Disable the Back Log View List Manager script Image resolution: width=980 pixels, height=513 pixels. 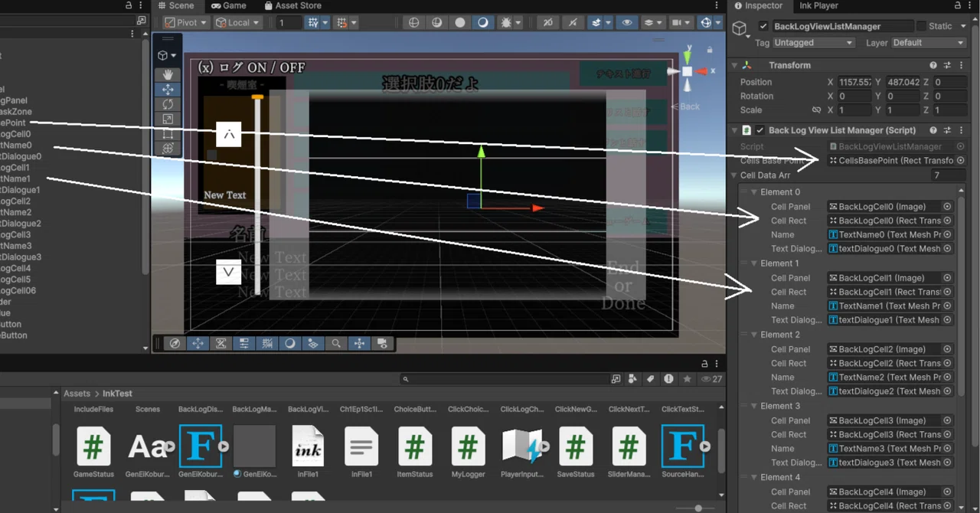tap(759, 130)
